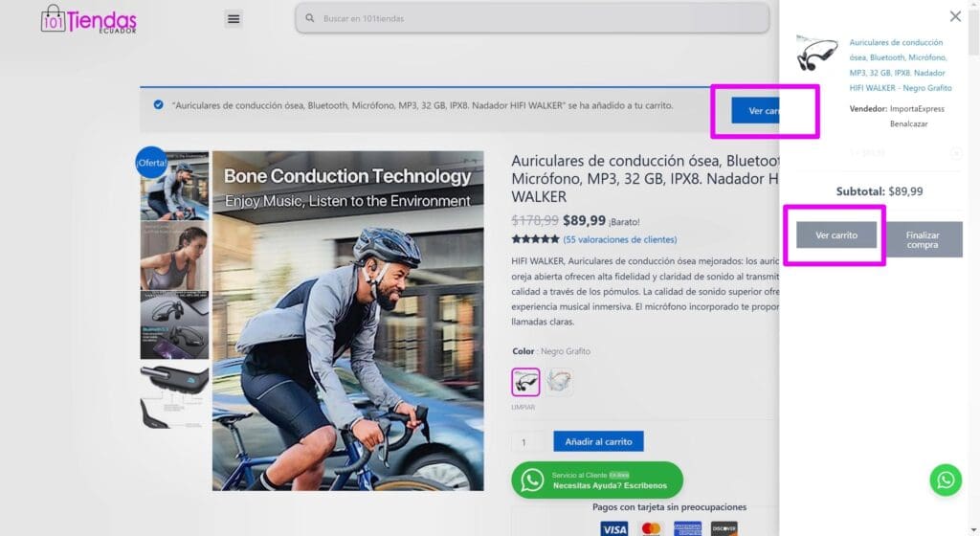Click the Discover payment icon
The image size is (980, 536).
(724, 528)
